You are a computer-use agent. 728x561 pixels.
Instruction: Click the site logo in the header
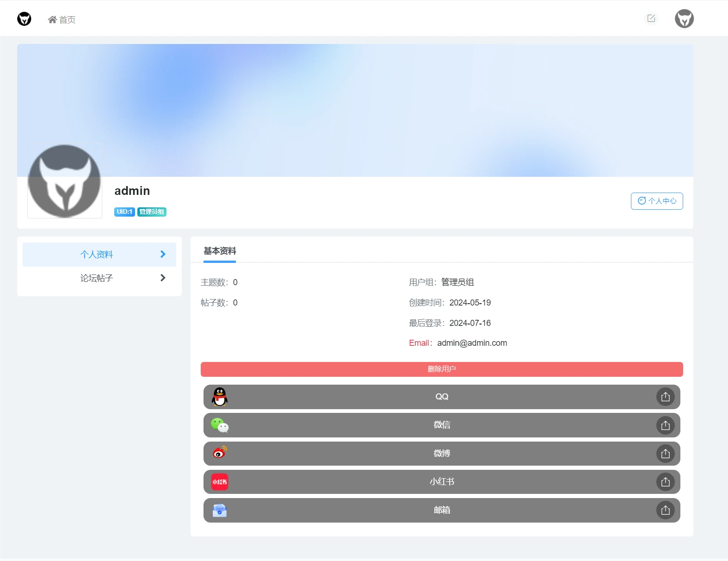[24, 19]
